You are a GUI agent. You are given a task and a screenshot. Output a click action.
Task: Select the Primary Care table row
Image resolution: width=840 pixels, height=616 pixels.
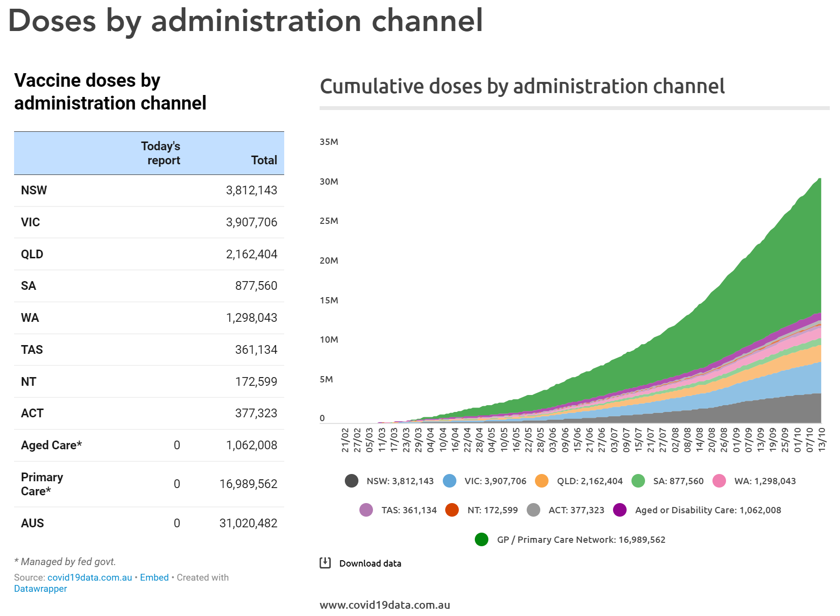tap(149, 484)
